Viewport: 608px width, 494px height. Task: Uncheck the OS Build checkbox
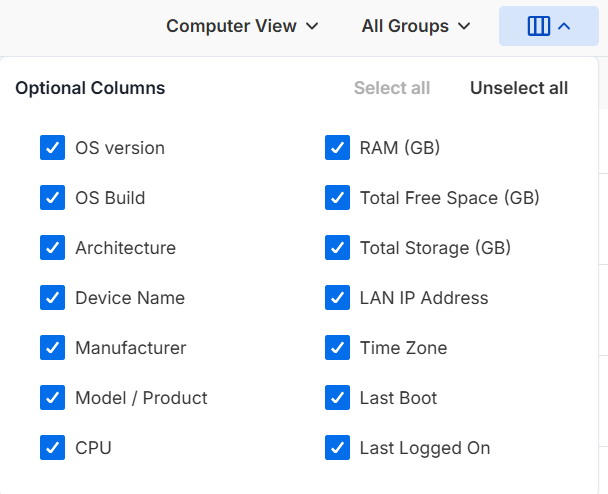tap(52, 197)
